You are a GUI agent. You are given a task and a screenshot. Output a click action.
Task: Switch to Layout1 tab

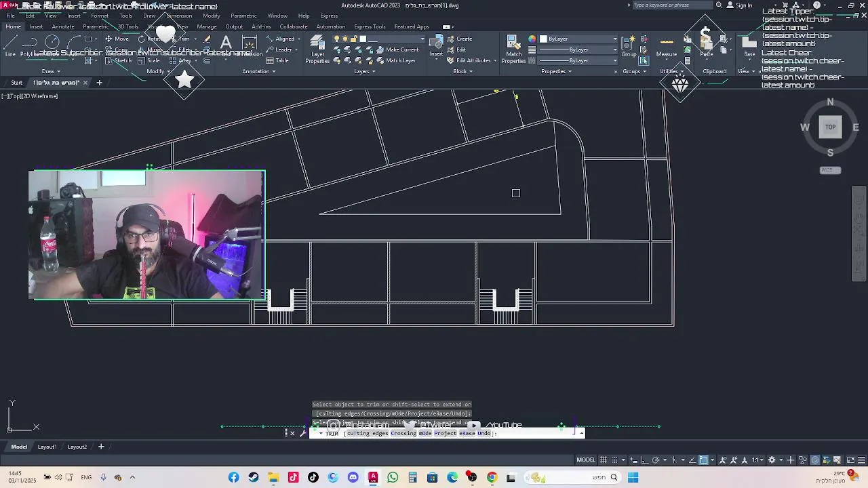click(47, 447)
